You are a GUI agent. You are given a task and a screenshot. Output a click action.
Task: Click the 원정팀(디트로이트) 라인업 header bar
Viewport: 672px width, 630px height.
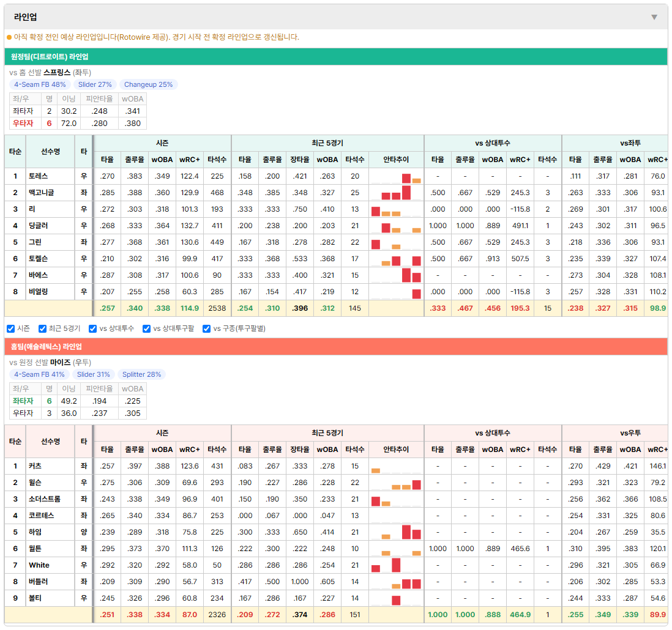click(x=336, y=56)
